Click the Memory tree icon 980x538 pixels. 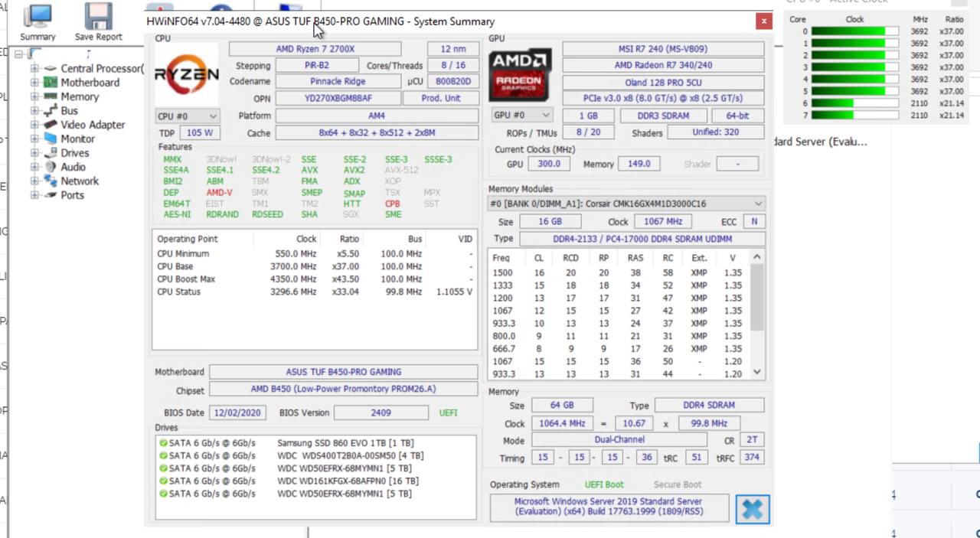point(51,96)
